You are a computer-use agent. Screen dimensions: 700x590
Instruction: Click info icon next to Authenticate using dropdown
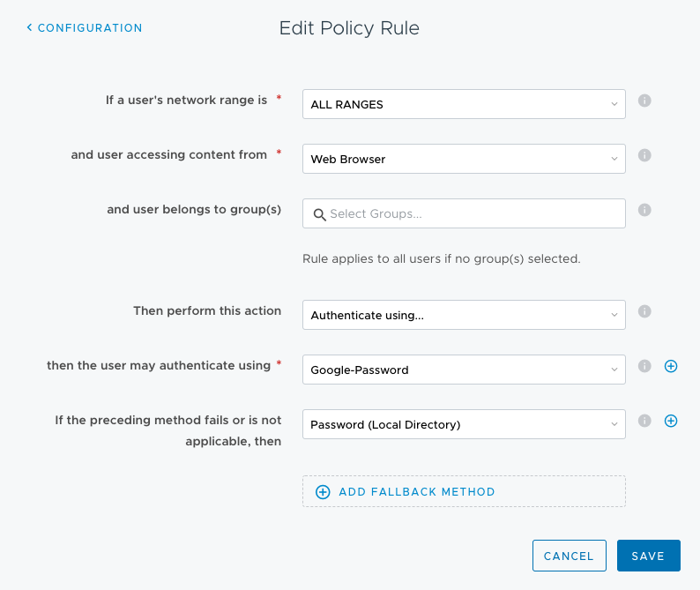point(644,311)
